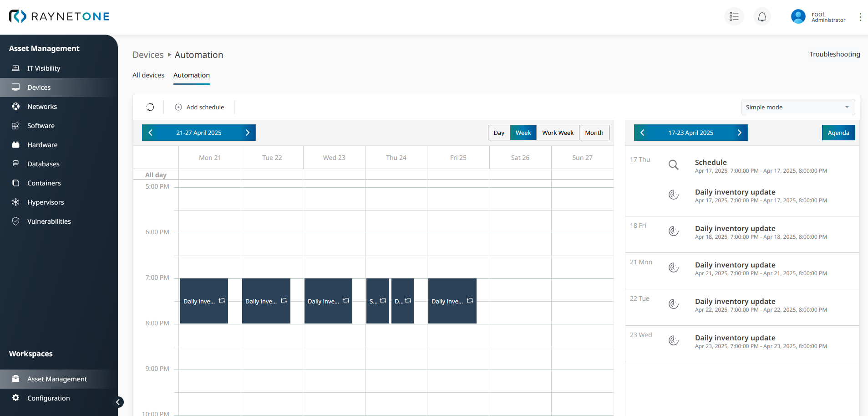Open the task list icon in header
868x416 pixels.
point(734,17)
